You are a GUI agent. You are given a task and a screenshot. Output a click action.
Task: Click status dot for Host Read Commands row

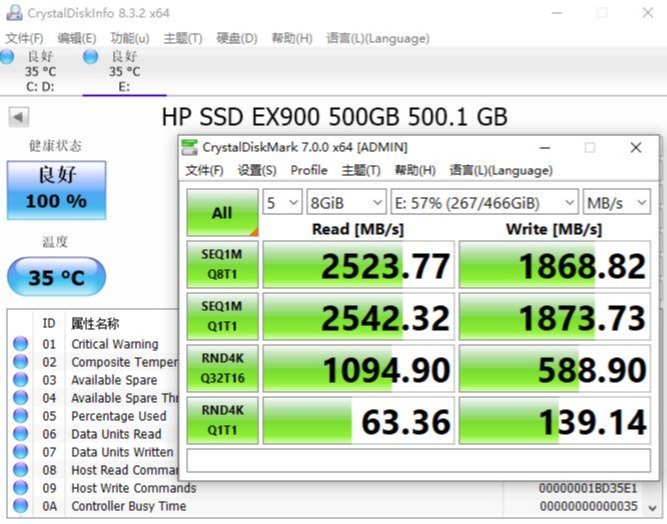20,470
